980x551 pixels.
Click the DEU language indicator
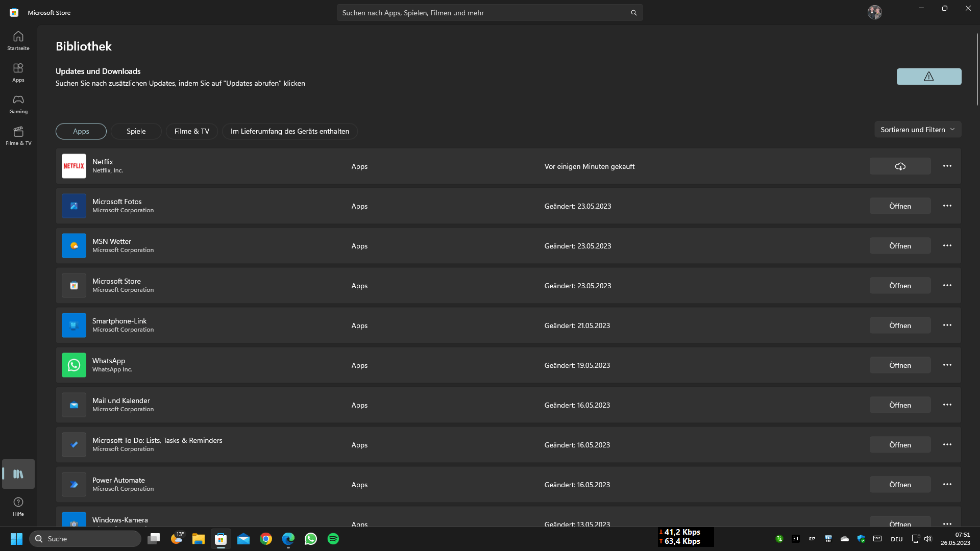pyautogui.click(x=897, y=539)
